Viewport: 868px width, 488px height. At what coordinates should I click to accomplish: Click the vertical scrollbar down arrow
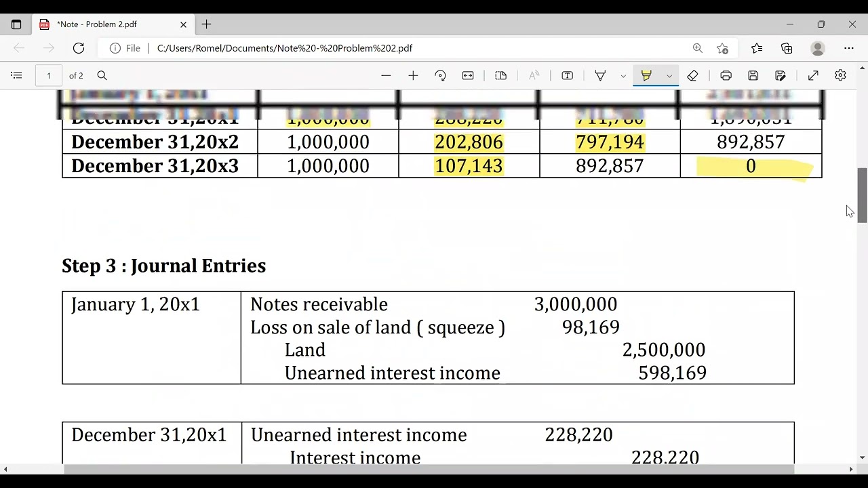point(863,458)
